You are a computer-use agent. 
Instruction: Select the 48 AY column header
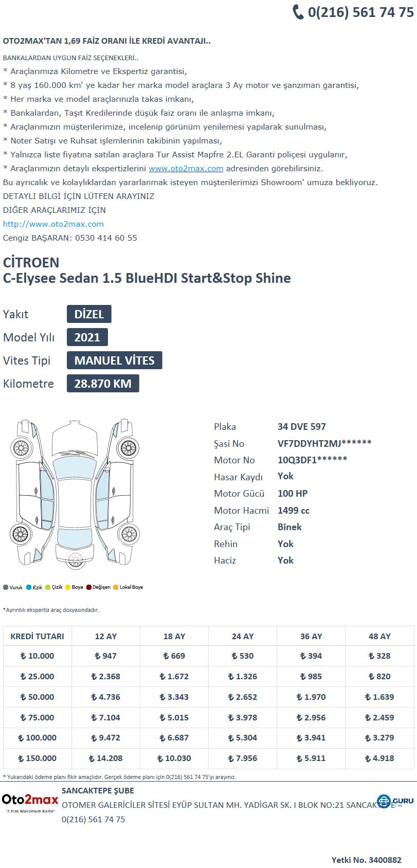coord(379,636)
